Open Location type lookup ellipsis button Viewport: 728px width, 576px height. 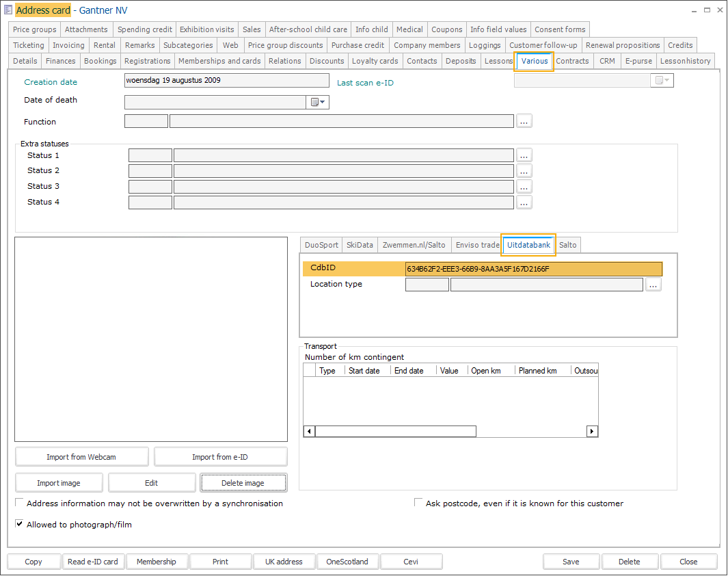coord(653,285)
